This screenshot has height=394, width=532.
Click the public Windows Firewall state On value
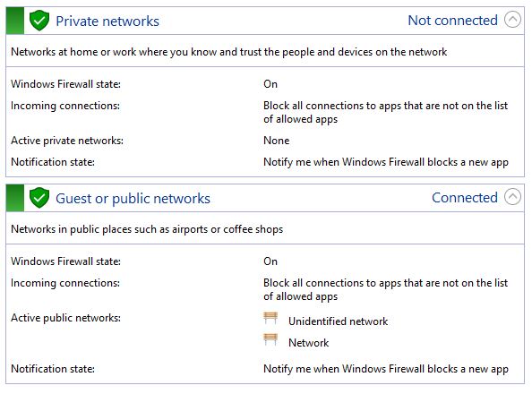(x=270, y=261)
